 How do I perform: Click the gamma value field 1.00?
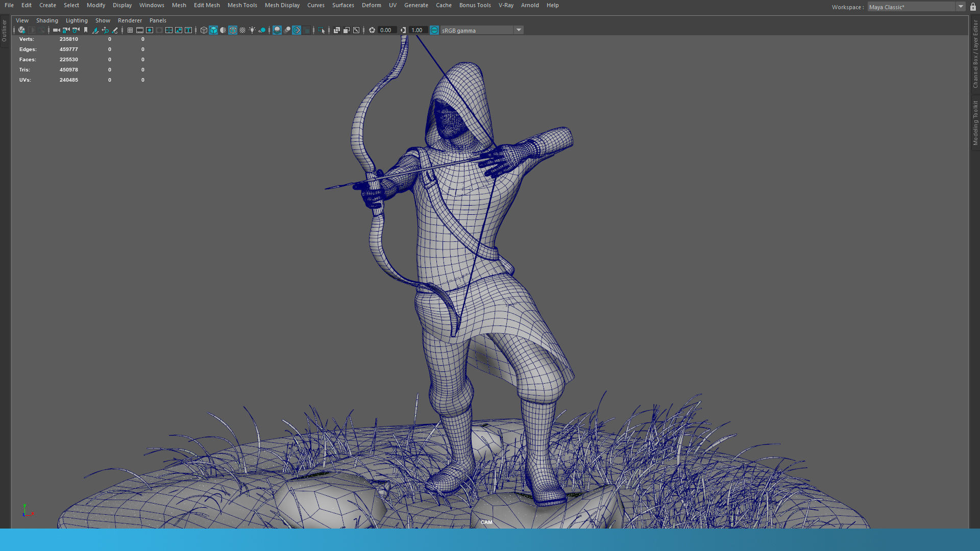tap(418, 30)
